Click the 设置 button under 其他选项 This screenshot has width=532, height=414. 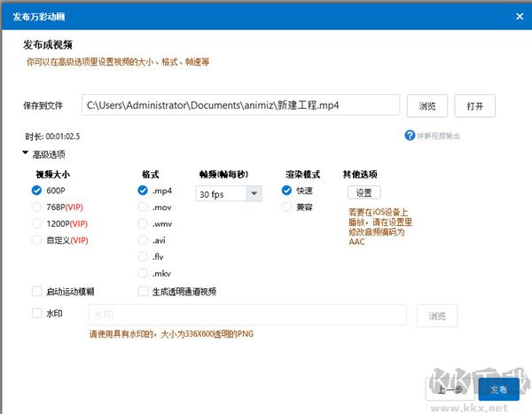364,192
